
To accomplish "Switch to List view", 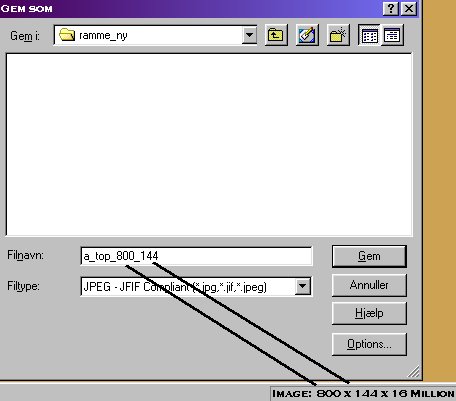I will tap(369, 35).
